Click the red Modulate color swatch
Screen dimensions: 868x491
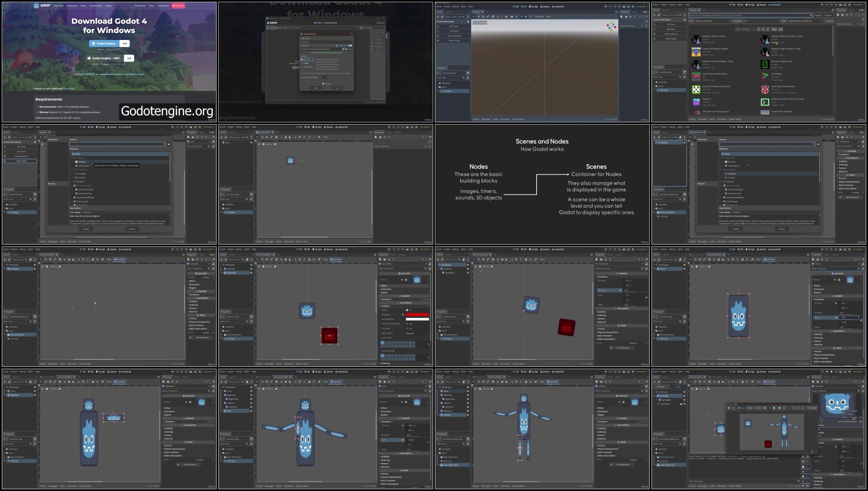[417, 315]
